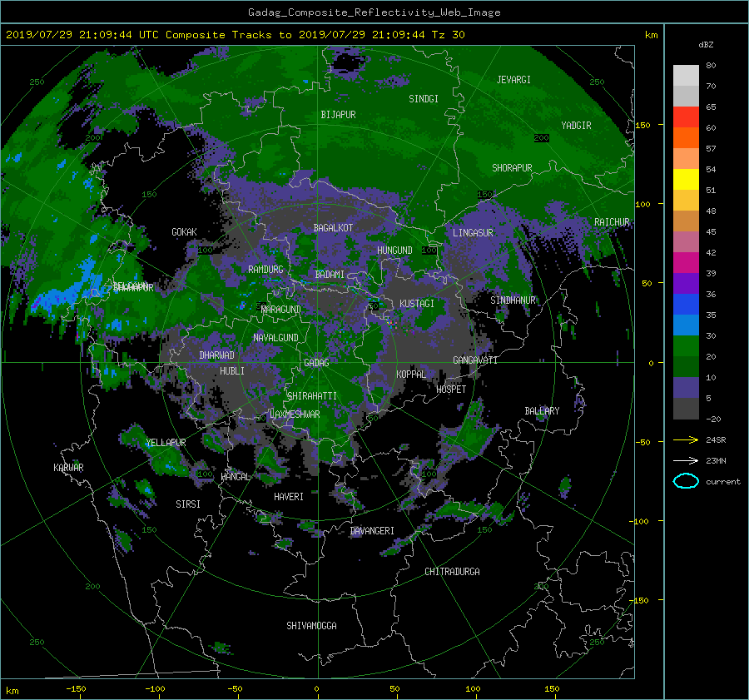Click the GANGAVATI city label
The height and width of the screenshot is (700, 749).
pyautogui.click(x=475, y=360)
